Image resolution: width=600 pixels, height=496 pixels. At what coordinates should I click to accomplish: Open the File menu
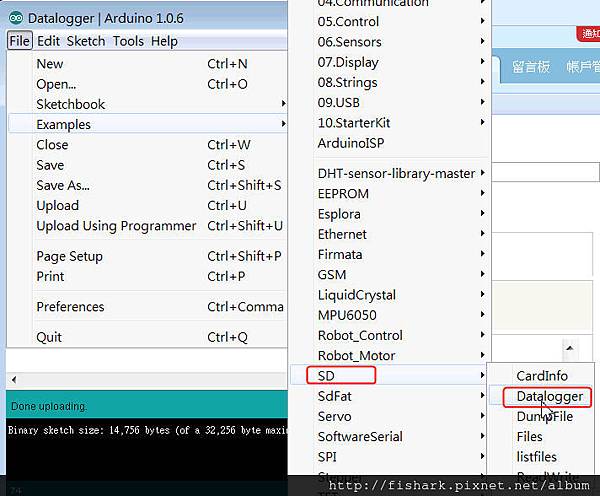click(x=20, y=41)
